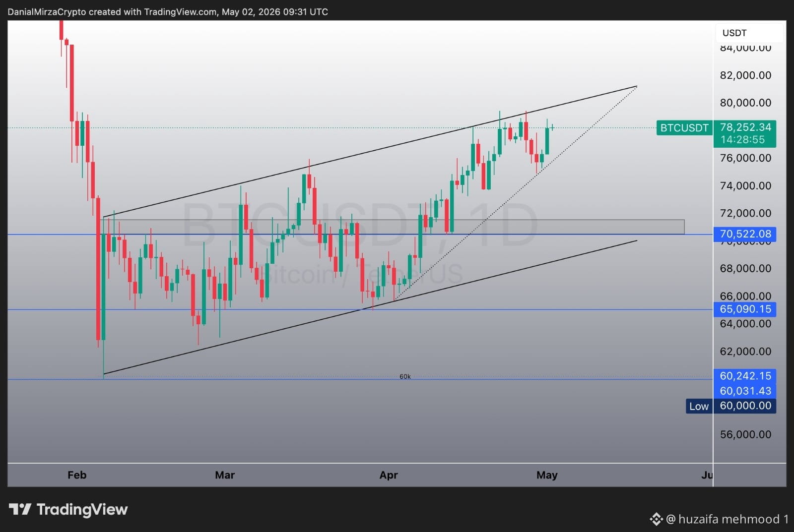The width and height of the screenshot is (794, 532).
Task: Click the 60k text annotation on chart
Action: tap(405, 377)
